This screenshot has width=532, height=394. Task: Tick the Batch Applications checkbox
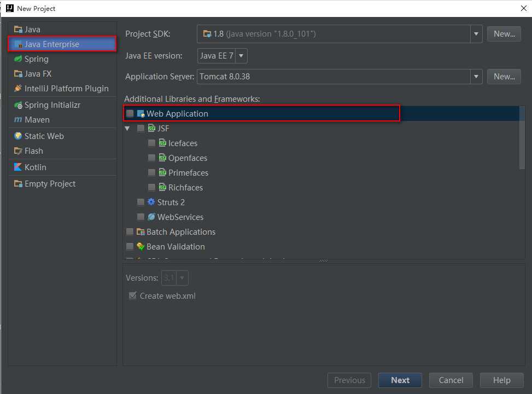click(130, 231)
